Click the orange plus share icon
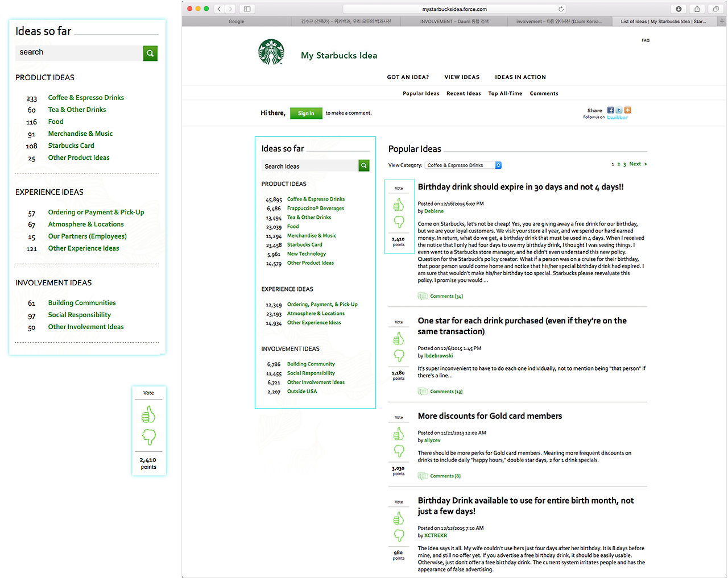This screenshot has height=578, width=728. coord(628,110)
